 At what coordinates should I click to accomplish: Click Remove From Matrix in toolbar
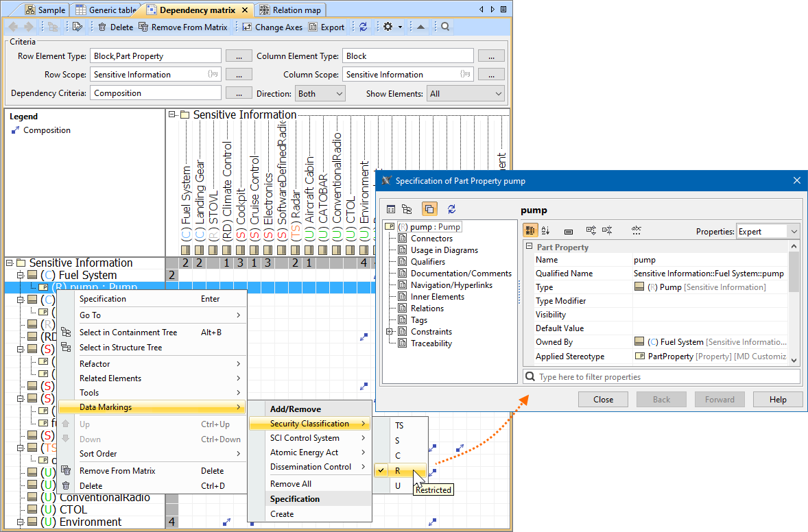point(183,27)
